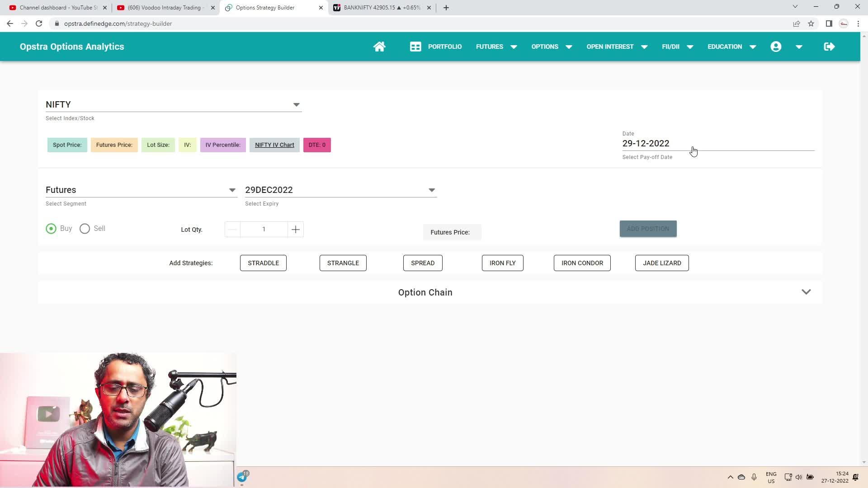Expand the Option Chain section
Screen dimensions: 868x488
point(806,292)
